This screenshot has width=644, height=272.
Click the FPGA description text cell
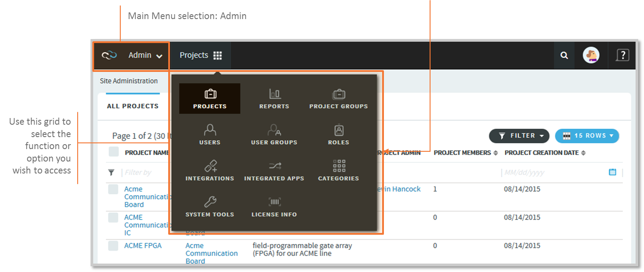pos(302,249)
